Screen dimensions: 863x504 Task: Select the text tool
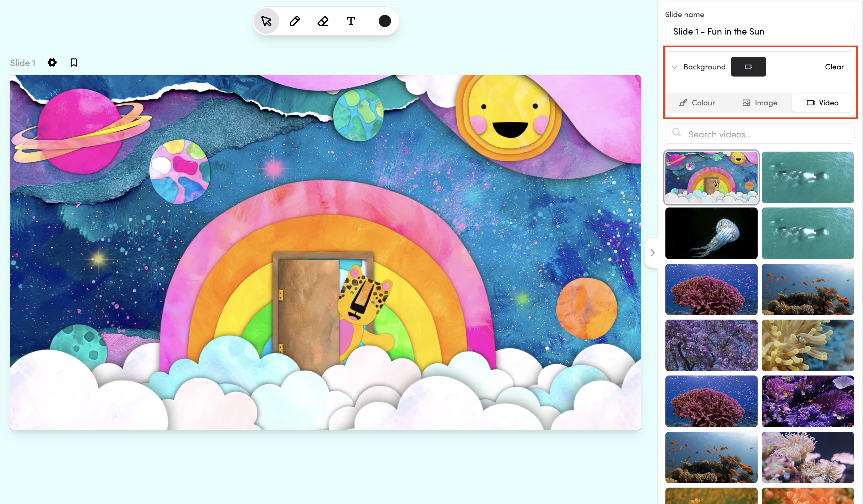[351, 21]
